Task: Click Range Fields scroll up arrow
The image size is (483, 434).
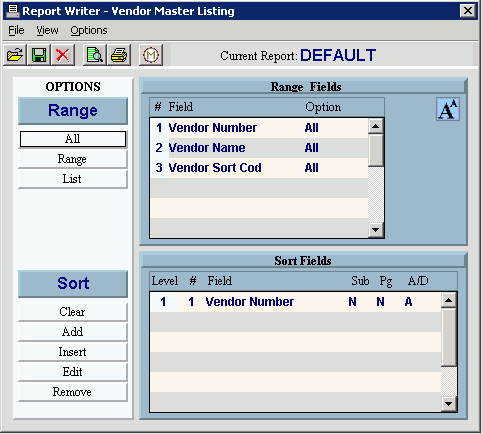Action: (376, 126)
